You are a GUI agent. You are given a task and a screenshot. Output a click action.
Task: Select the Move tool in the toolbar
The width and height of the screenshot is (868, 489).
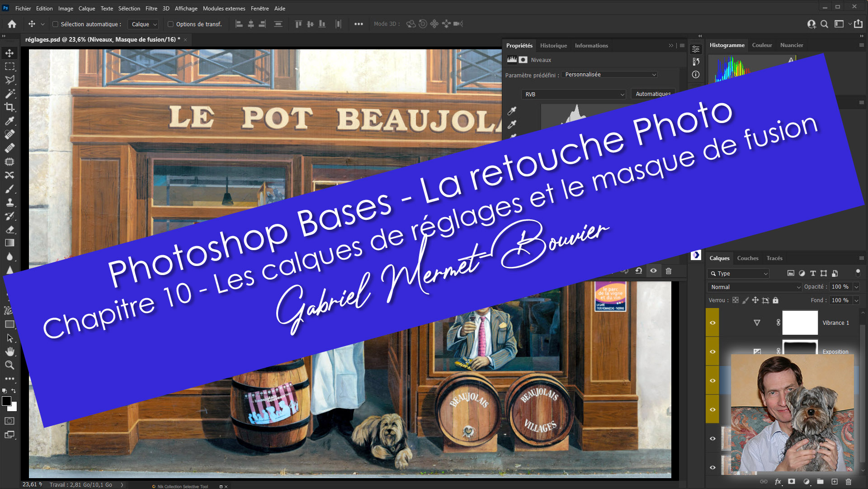pyautogui.click(x=9, y=53)
